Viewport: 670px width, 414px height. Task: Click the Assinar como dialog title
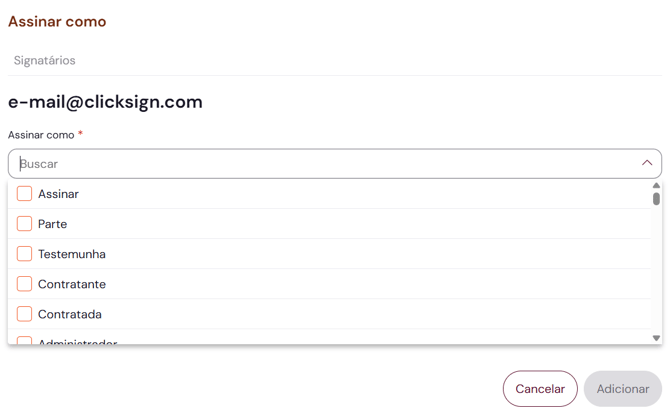click(57, 21)
